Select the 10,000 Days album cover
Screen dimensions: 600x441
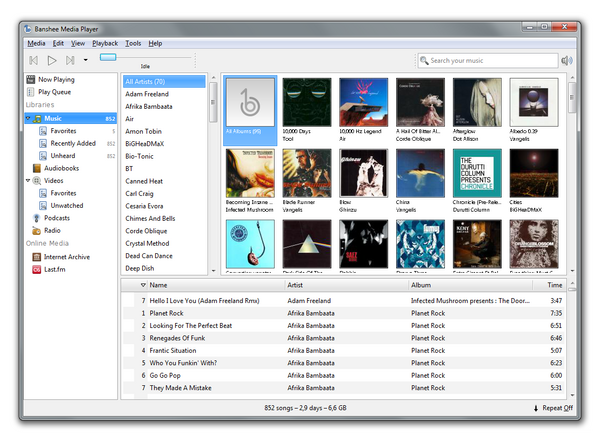[307, 102]
